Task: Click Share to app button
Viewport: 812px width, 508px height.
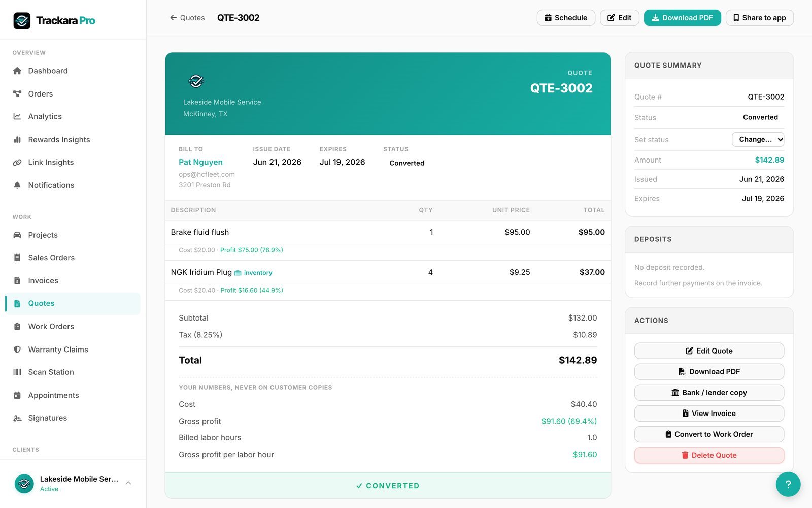Action: 760,18
